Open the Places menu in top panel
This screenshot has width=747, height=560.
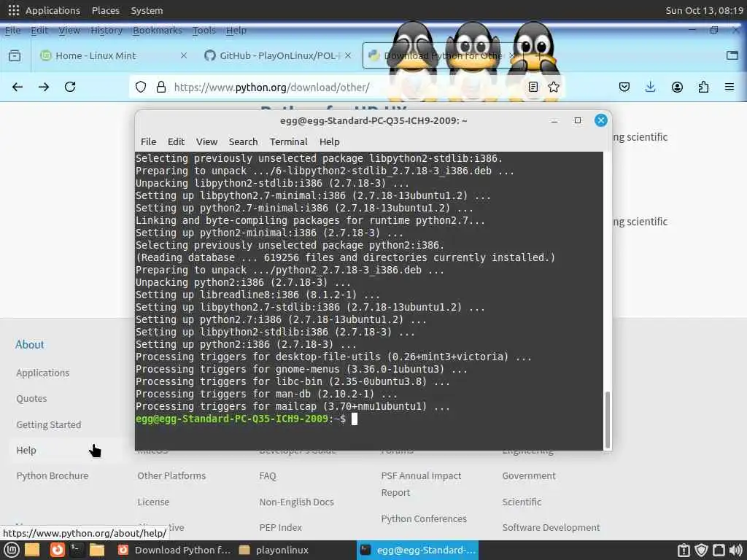pos(105,10)
